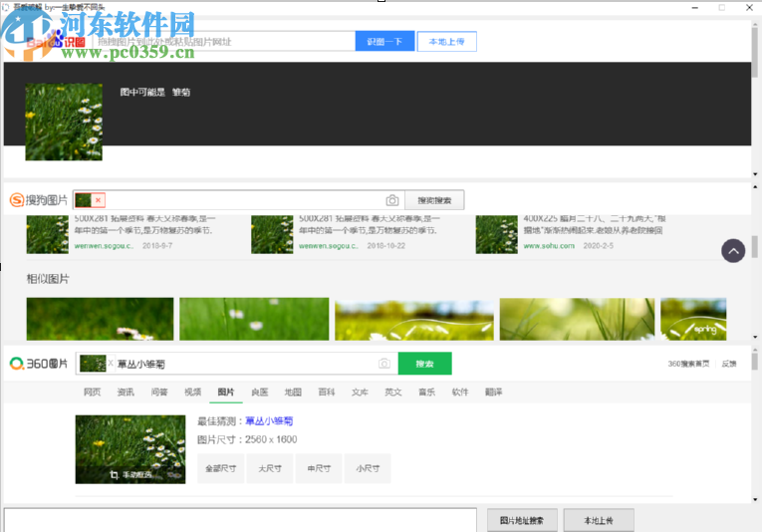Click the 本地上传 button beside Baidu search

point(446,42)
